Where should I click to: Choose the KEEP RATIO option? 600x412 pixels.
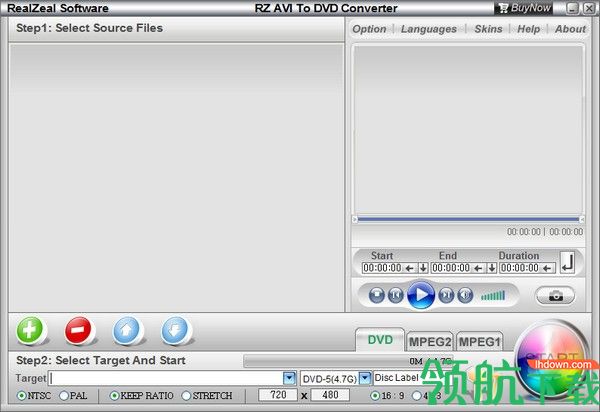click(114, 396)
